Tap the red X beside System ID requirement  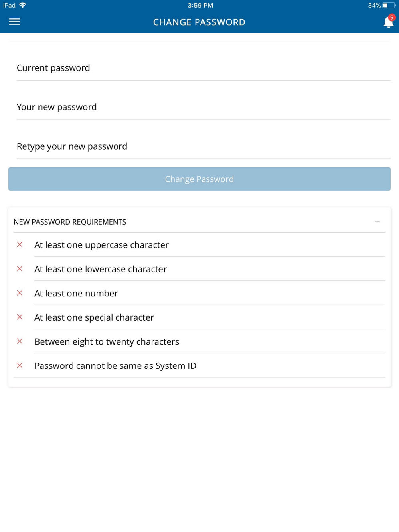pos(20,366)
